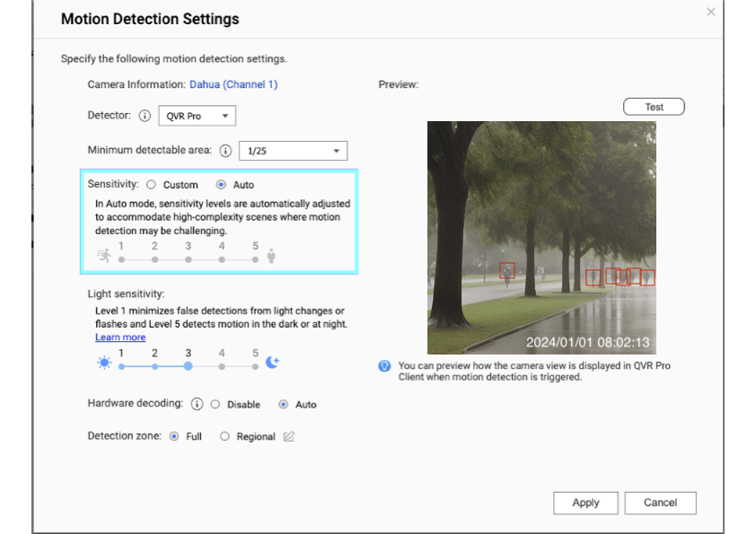Click the moon icon on light sensitivity slider

tap(272, 362)
